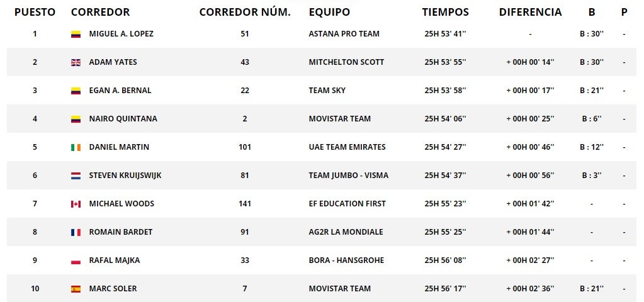The height and width of the screenshot is (302, 644).
Task: Click team name EF Education First
Action: tap(347, 204)
